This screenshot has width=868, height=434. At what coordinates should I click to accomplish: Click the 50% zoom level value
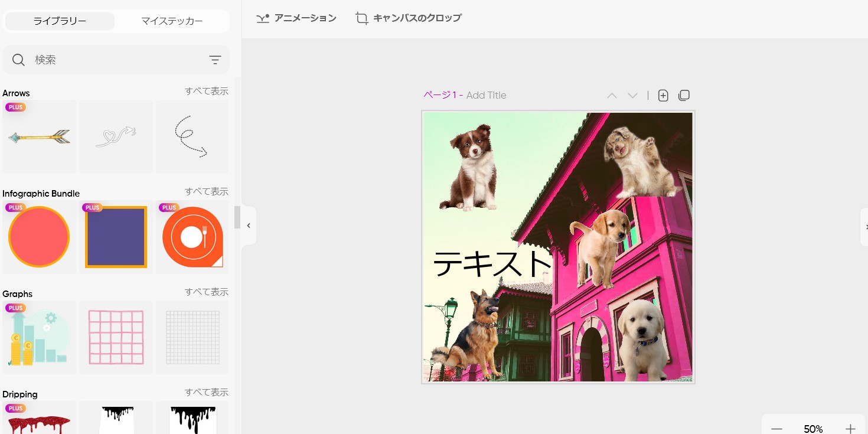coord(813,429)
